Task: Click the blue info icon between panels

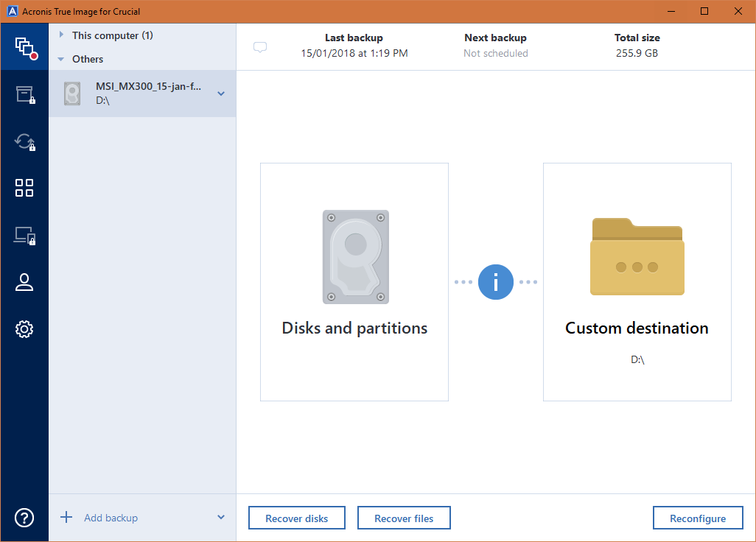Action: tap(496, 282)
